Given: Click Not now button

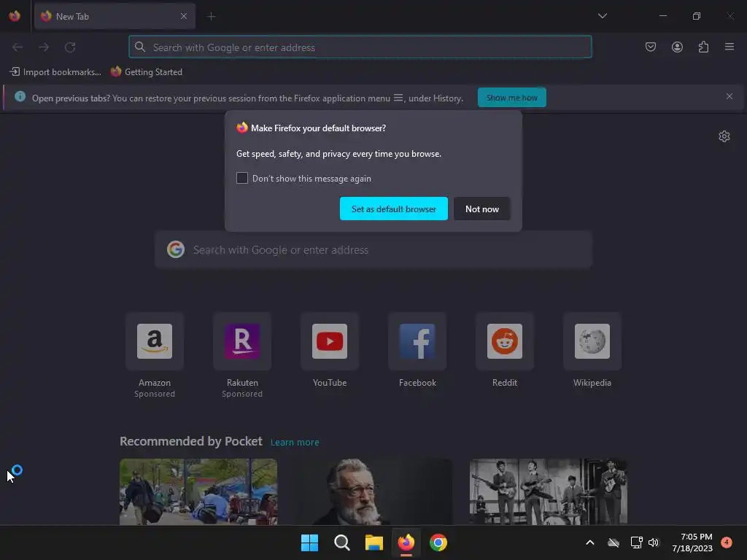Looking at the screenshot, I should click(x=481, y=209).
